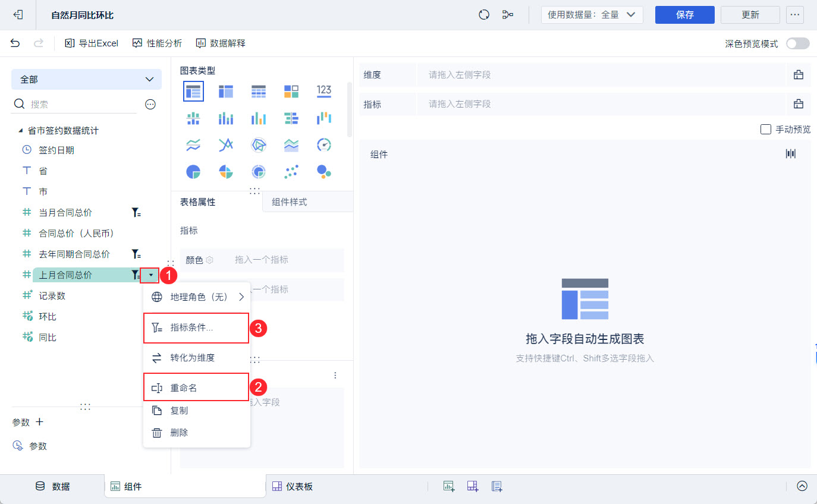The width and height of the screenshot is (817, 504).
Task: Select the radar chart icon
Action: point(259,145)
